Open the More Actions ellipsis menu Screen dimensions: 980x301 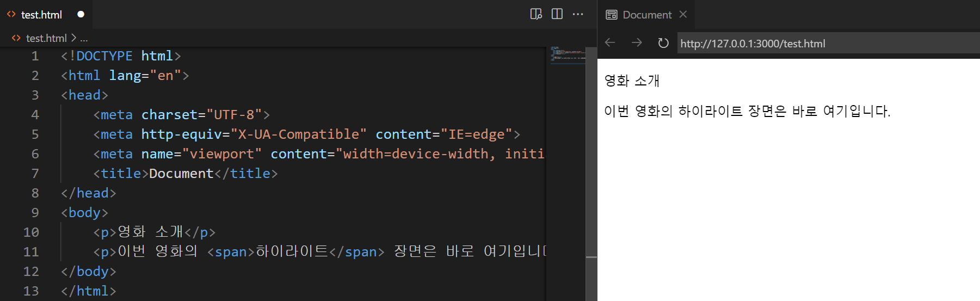click(x=578, y=14)
